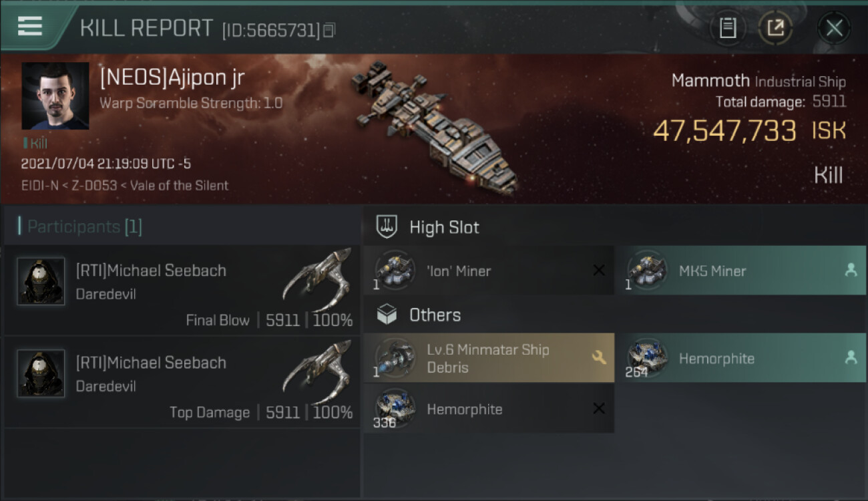Open the hamburger menu

coord(30,26)
